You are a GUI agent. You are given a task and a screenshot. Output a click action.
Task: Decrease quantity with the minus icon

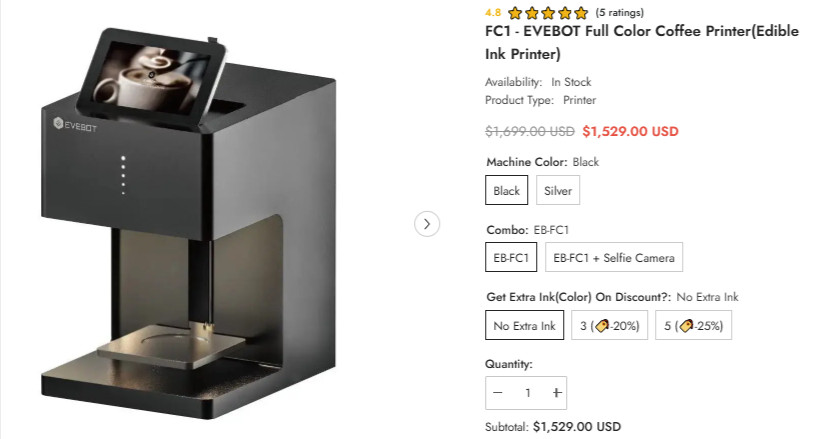[x=498, y=393]
